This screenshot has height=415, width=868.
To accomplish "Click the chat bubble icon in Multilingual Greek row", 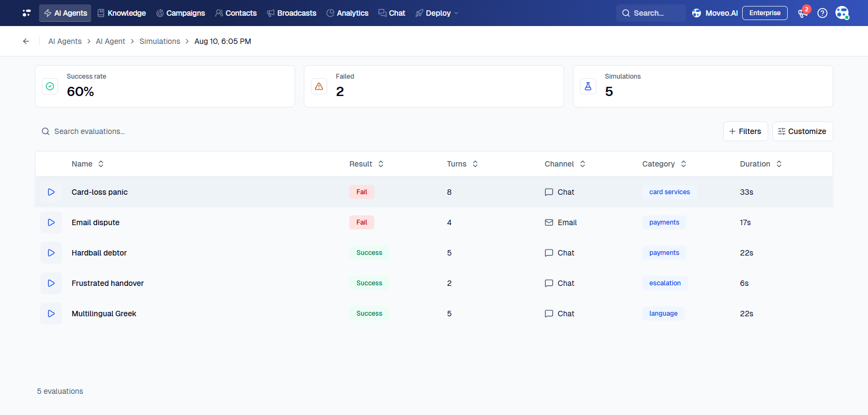I will coord(549,314).
